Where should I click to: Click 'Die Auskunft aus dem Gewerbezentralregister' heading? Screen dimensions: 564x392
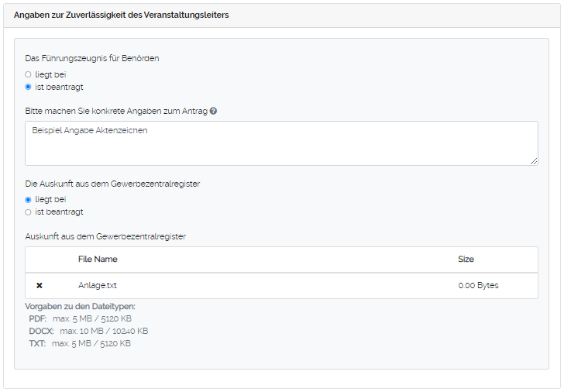pyautogui.click(x=113, y=184)
